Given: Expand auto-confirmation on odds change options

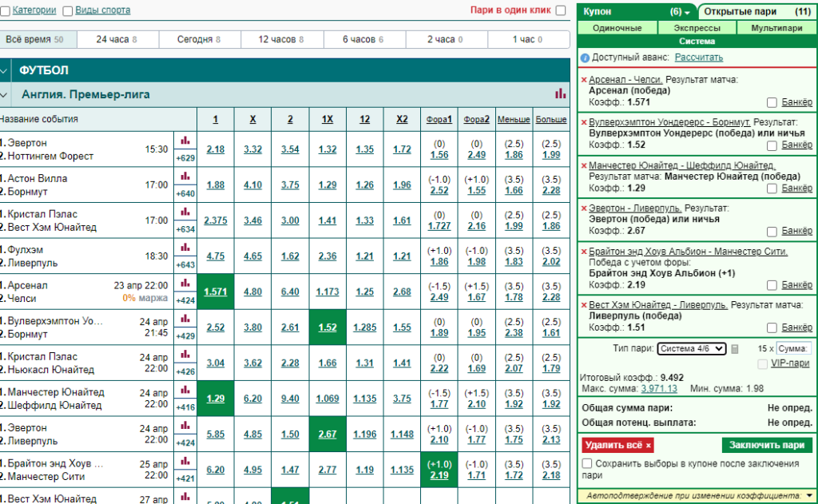Looking at the screenshot, I should [x=809, y=495].
